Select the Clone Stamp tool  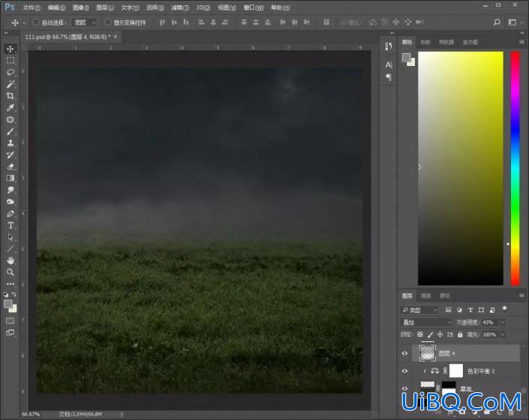(11, 143)
